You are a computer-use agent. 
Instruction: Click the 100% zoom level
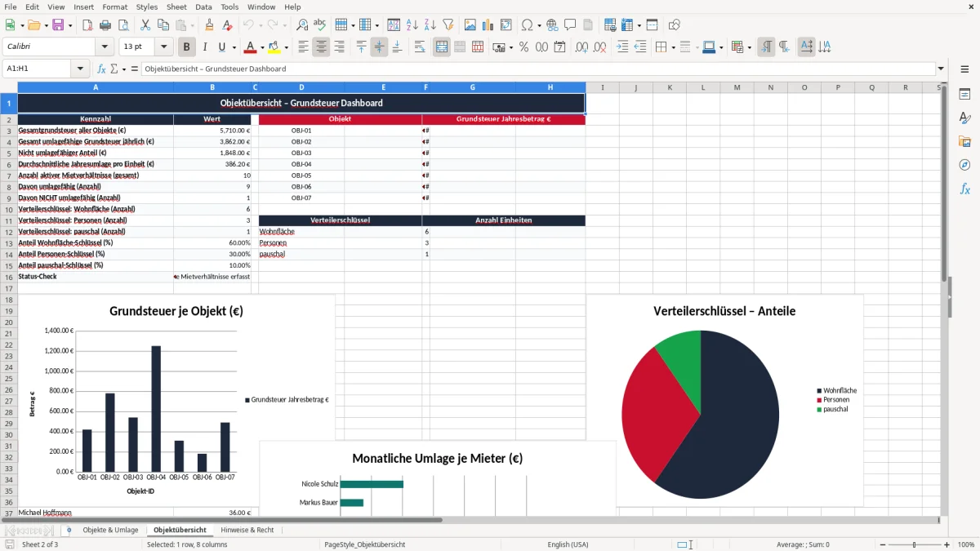tap(966, 544)
